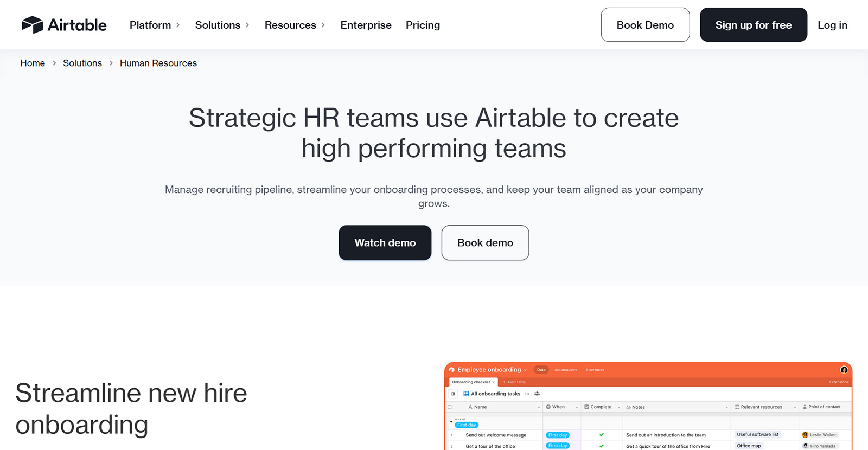Click the Book demo button below the headline
This screenshot has height=450, width=868.
485,243
